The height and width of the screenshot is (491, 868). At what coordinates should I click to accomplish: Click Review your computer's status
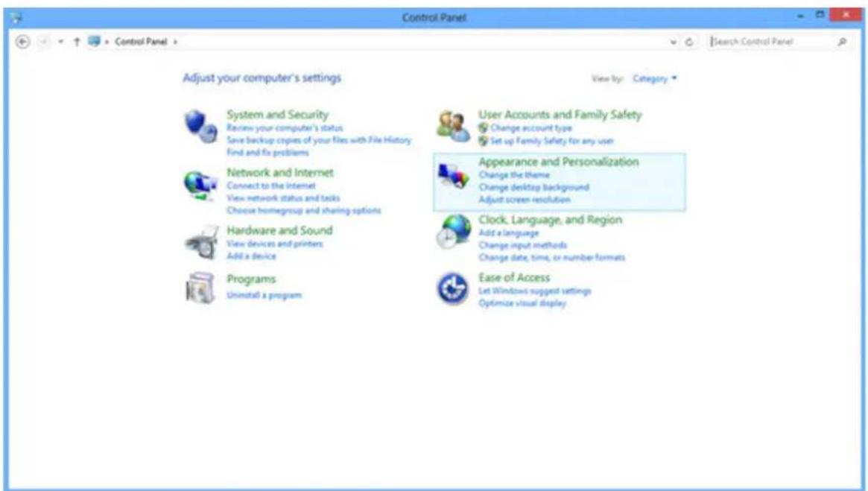coord(285,128)
